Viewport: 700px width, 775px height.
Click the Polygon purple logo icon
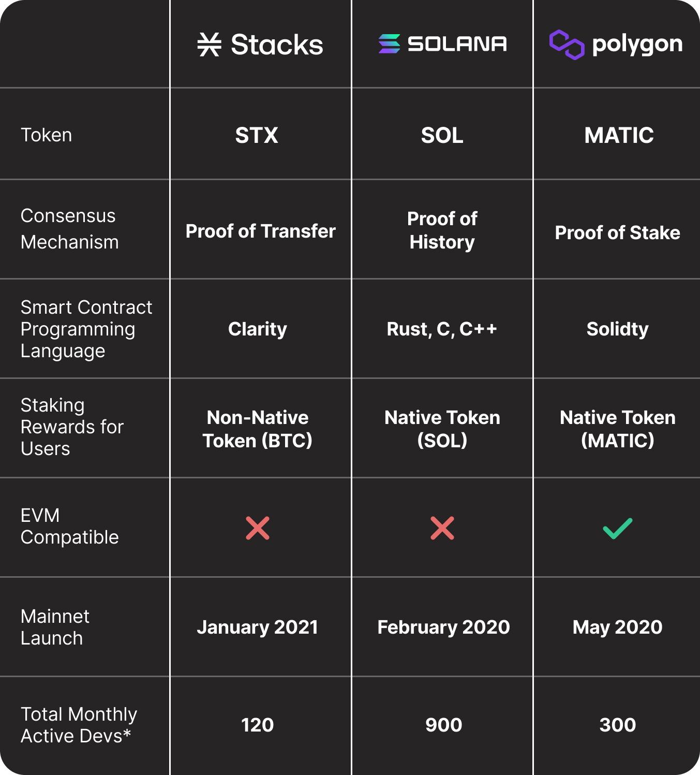(567, 45)
